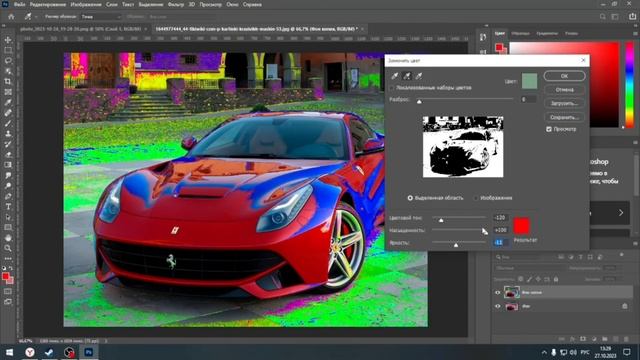The width and height of the screenshot is (640, 360).
Task: Toggle the Просмотр preview checkbox
Action: (x=549, y=129)
